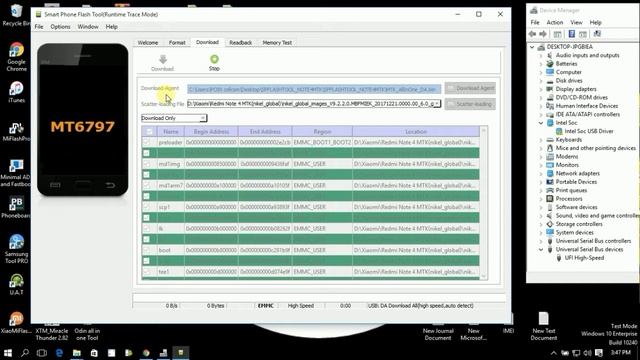Switch to the Memory Test tab
This screenshot has height=360, width=640.
(x=277, y=42)
